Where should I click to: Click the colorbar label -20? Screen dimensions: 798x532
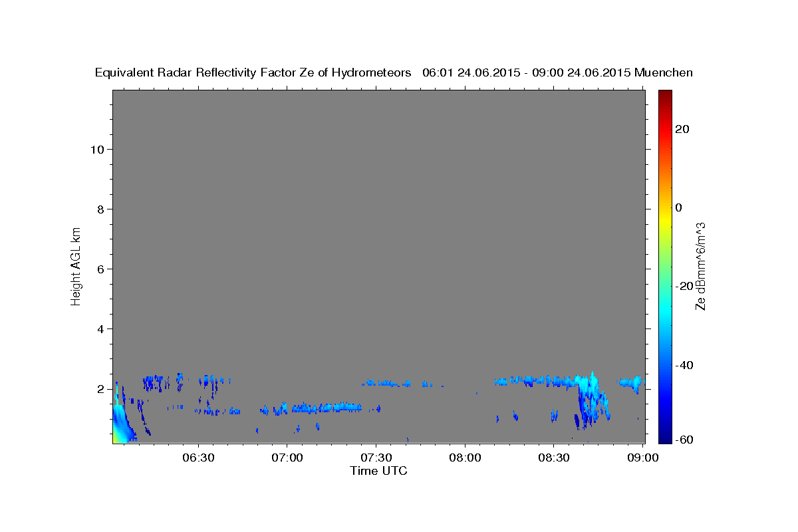pyautogui.click(x=684, y=286)
